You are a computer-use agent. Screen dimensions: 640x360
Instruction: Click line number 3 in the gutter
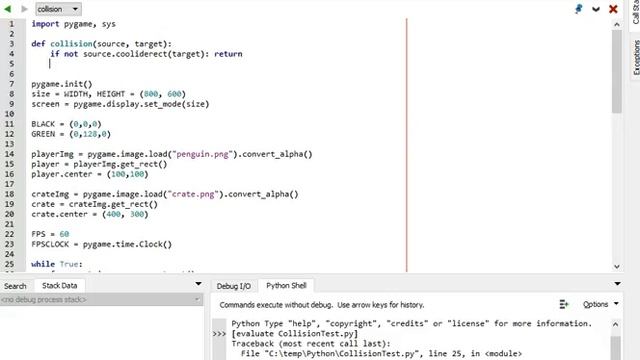[x=11, y=44]
